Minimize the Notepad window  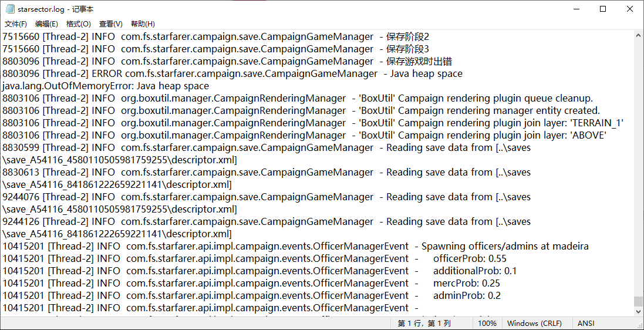pyautogui.click(x=576, y=9)
